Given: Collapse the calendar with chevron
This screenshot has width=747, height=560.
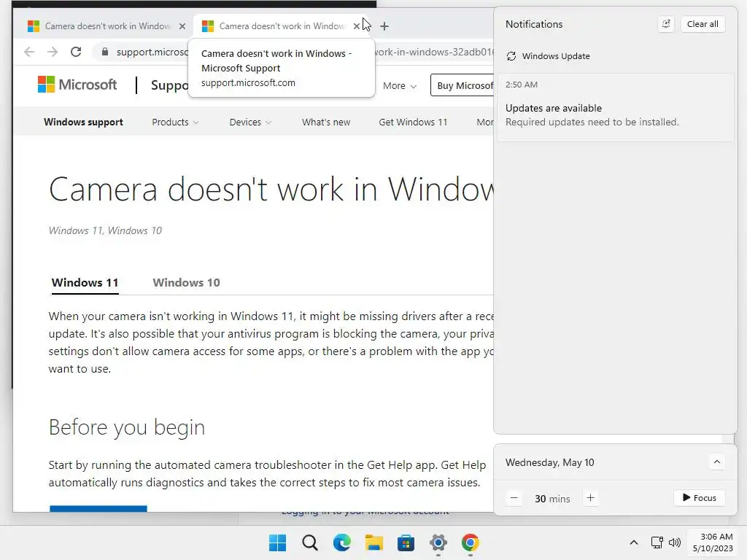Looking at the screenshot, I should point(716,462).
